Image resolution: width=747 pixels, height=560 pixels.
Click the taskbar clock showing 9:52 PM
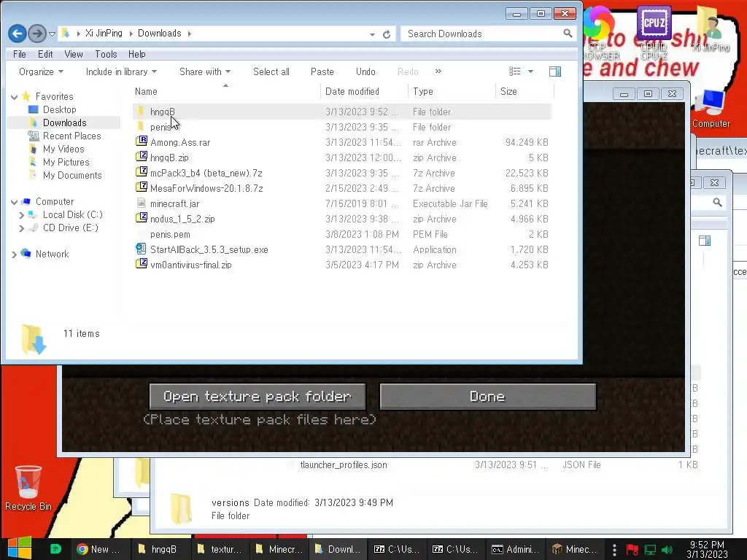[707, 550]
